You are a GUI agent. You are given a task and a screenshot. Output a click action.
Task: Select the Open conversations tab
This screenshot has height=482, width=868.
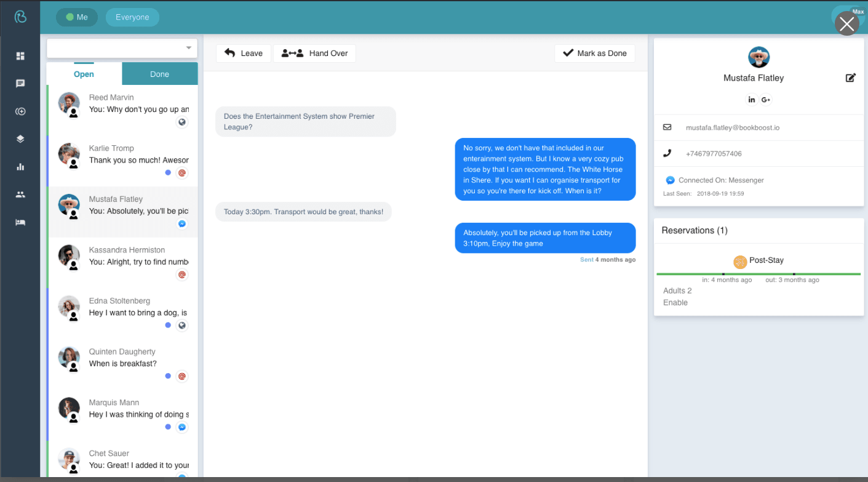[x=84, y=73]
